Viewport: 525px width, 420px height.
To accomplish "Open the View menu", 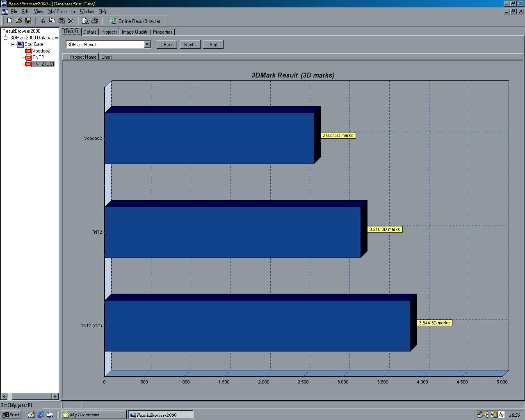I will pos(39,11).
